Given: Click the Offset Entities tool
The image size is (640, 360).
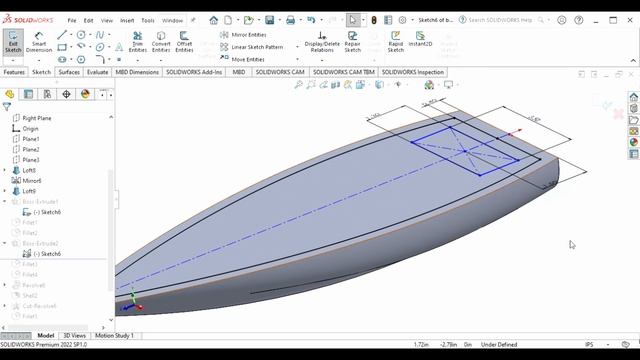Looking at the screenshot, I should click(x=184, y=42).
